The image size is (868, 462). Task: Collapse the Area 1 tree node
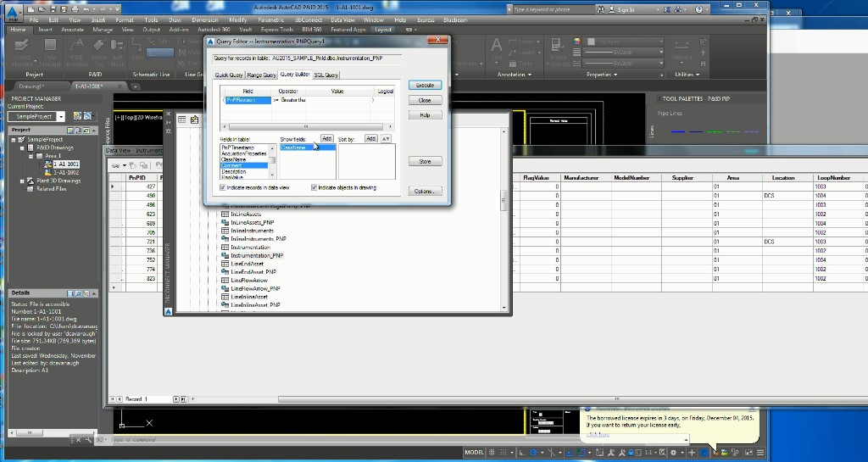tap(31, 156)
